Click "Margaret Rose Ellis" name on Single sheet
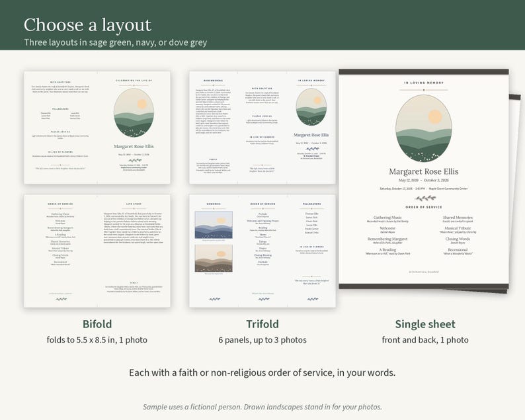The image size is (525, 420). 424,171
